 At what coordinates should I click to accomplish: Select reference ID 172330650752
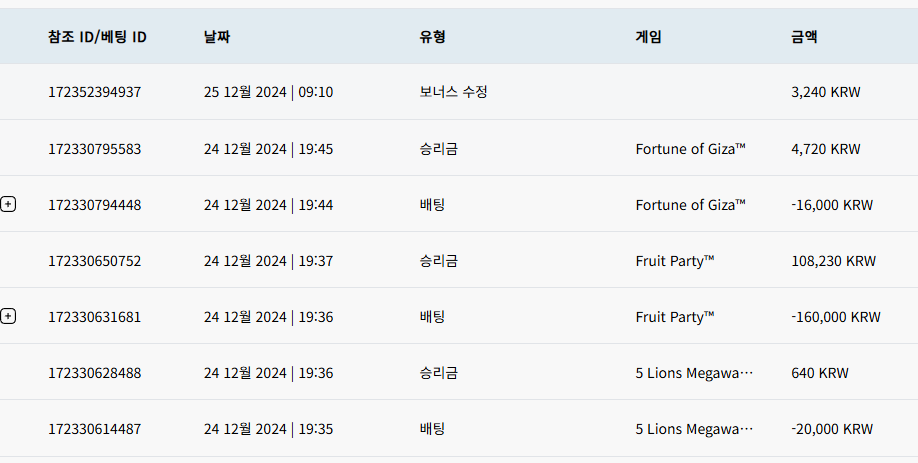coord(94,261)
